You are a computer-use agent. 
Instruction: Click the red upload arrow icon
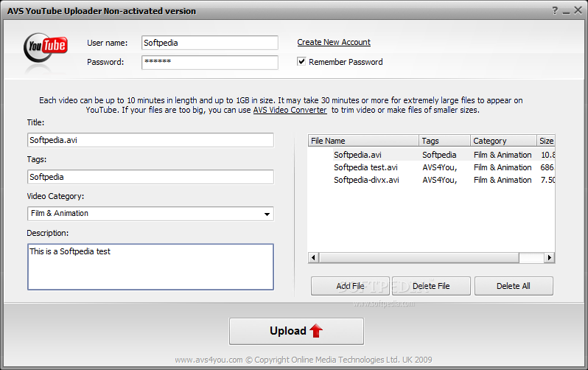pos(316,331)
